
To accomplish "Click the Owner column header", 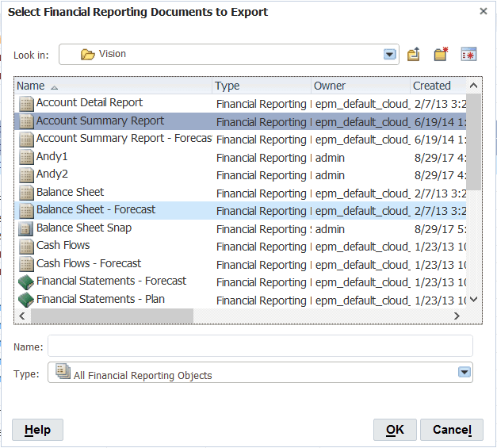I will 330,86.
